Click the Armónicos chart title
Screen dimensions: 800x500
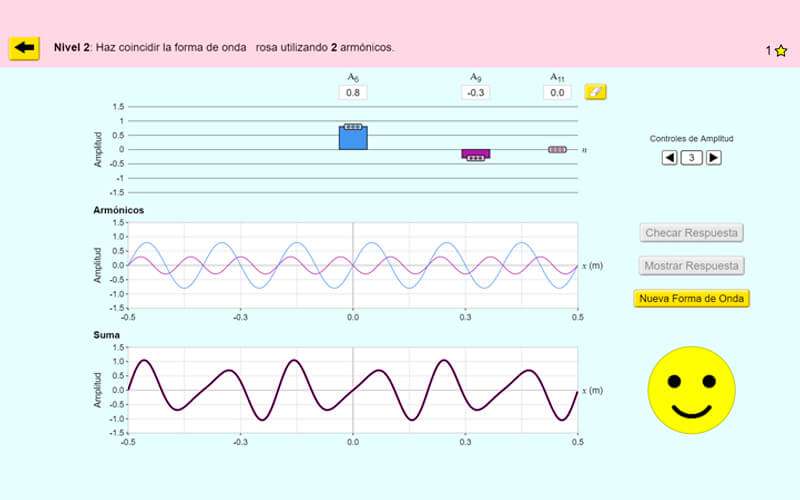(x=118, y=210)
